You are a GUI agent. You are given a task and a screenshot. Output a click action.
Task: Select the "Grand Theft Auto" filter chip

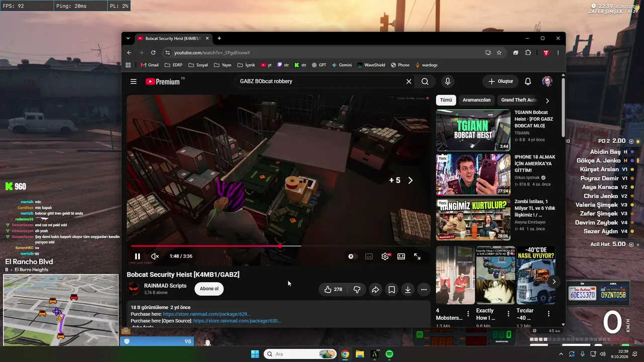click(x=519, y=100)
